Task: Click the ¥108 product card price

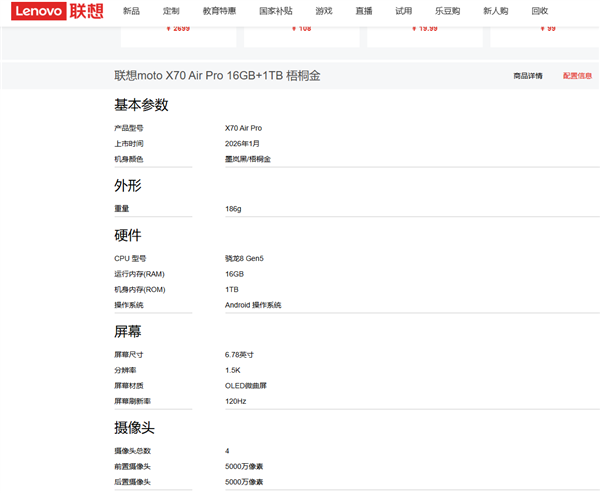Action: tap(302, 28)
